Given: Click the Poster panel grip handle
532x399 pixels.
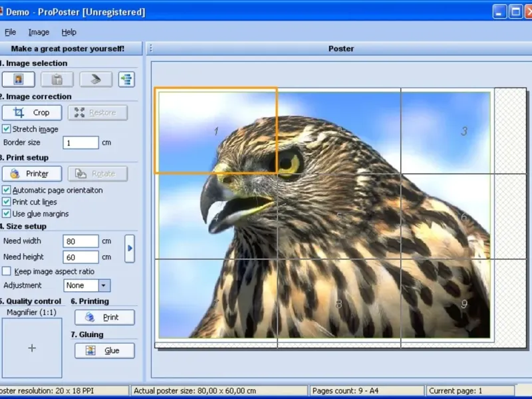Looking at the screenshot, I should coord(151,49).
